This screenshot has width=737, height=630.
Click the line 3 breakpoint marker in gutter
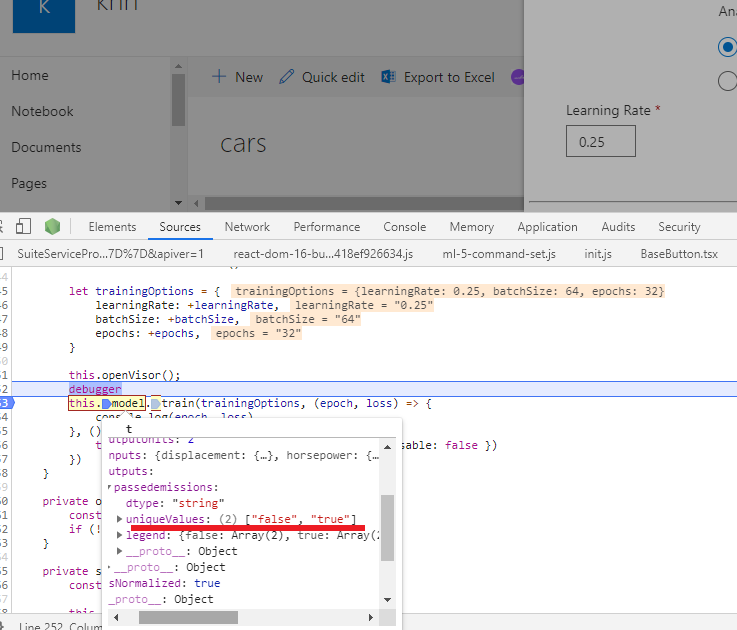[x=7, y=403]
